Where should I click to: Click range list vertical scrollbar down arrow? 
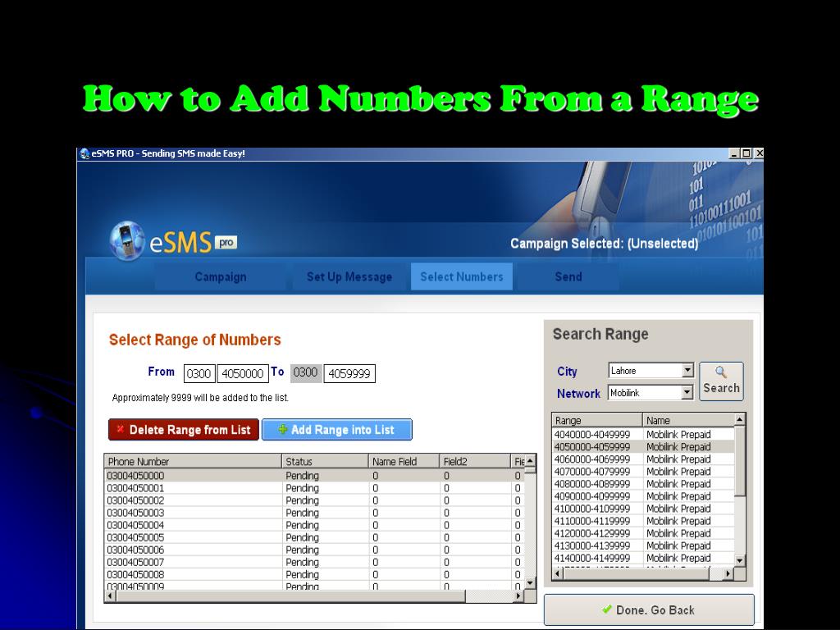740,560
